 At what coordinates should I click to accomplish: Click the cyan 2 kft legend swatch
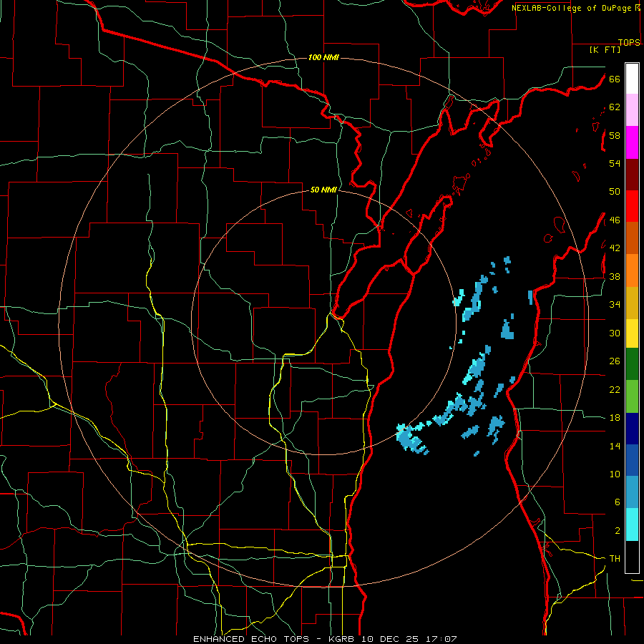[x=632, y=525]
